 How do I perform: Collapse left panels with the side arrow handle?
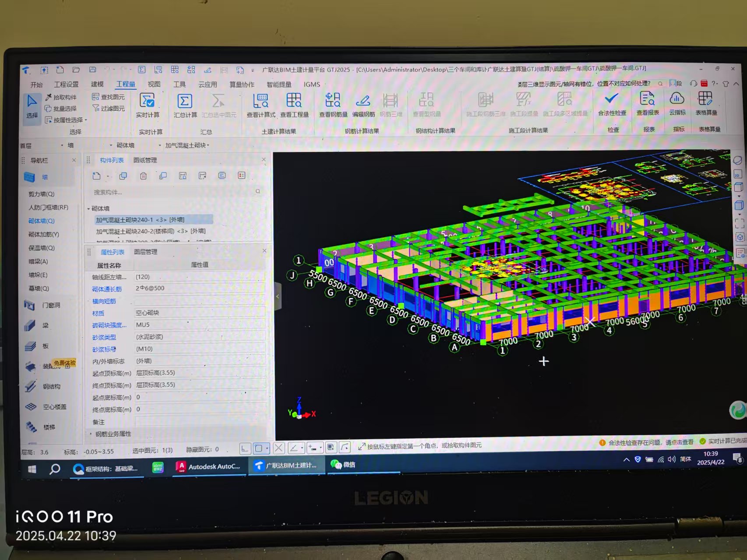pos(278,296)
